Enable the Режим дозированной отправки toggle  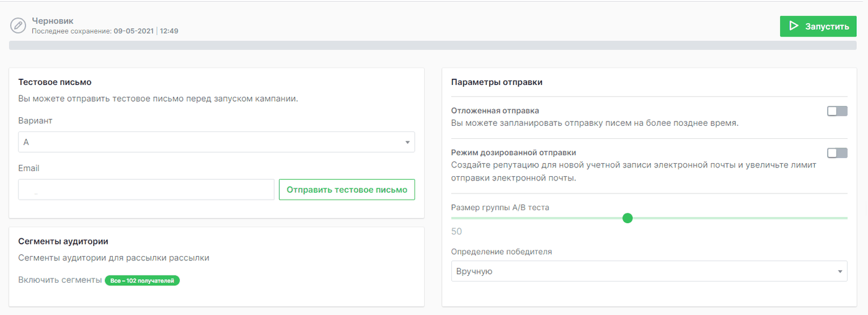837,153
